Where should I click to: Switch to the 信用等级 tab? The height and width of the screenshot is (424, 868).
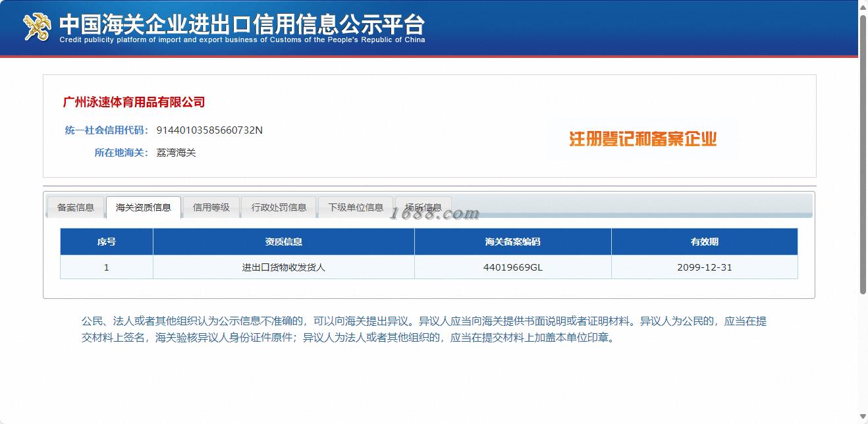click(x=211, y=207)
